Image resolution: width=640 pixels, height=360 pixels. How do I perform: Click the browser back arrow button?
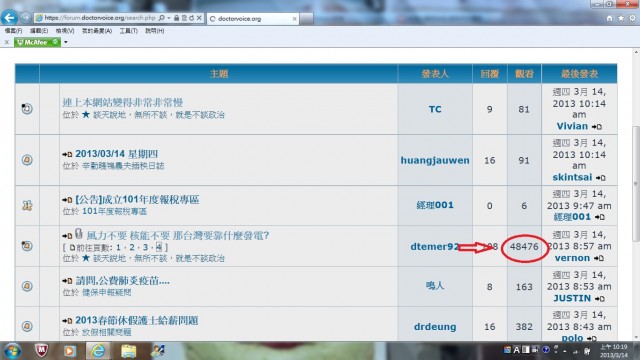(x=9, y=18)
